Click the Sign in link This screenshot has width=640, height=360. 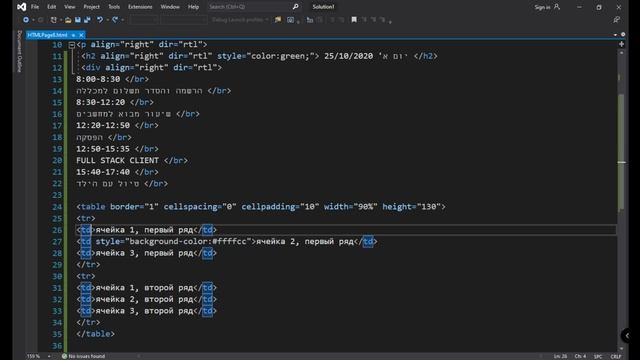tap(542, 7)
